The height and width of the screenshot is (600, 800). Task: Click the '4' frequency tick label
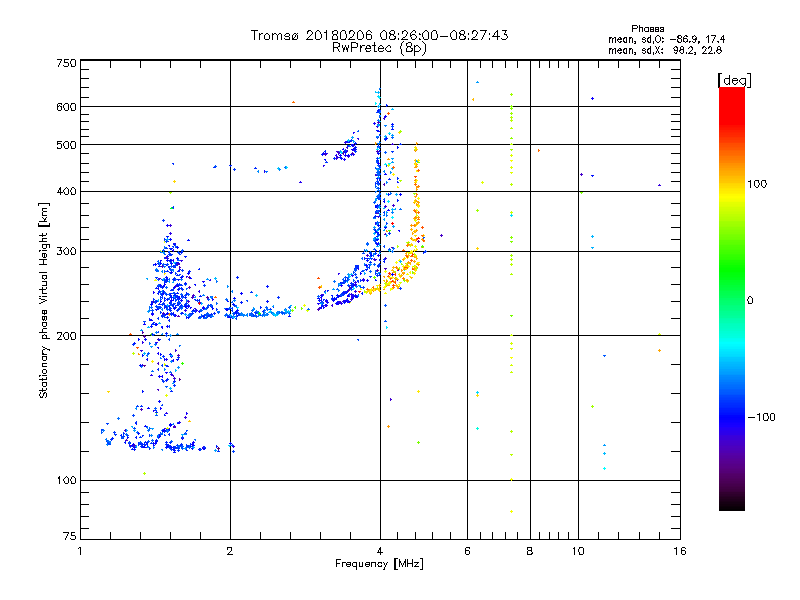pos(380,551)
